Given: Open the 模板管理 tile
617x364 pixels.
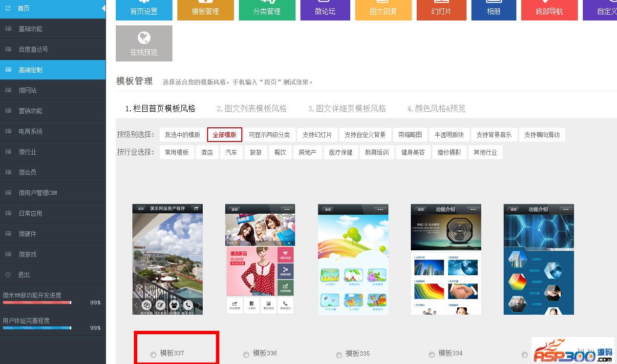Looking at the screenshot, I should tap(206, 10).
